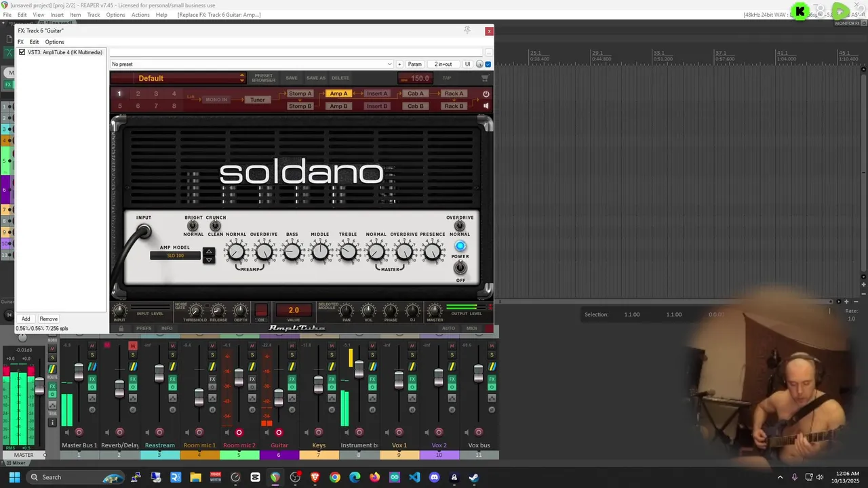Click the chain power icon next to Rack A

pyautogui.click(x=486, y=94)
